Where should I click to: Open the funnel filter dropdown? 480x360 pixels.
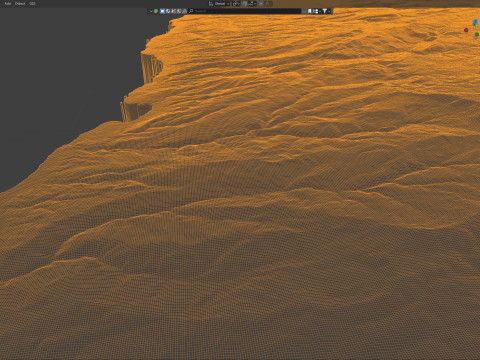click(x=326, y=11)
